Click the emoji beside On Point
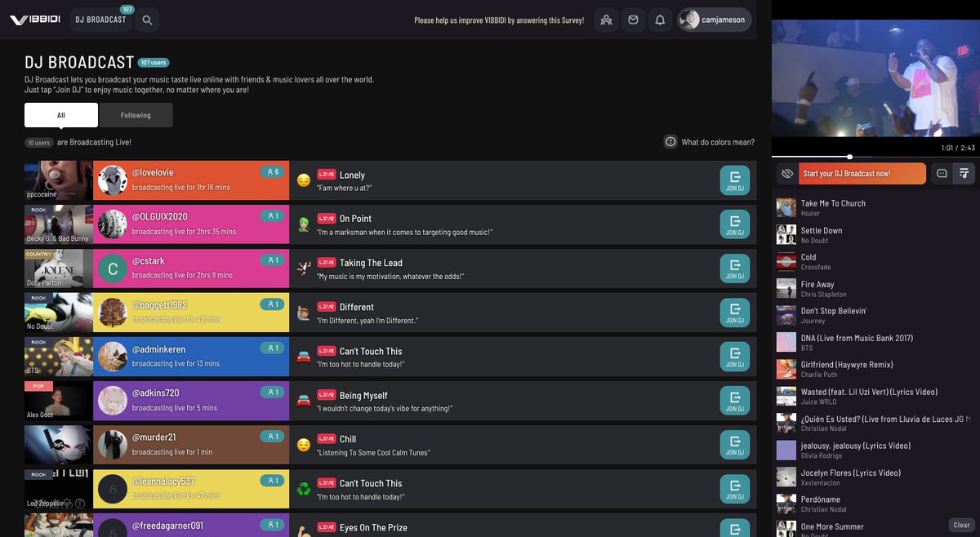This screenshot has height=537, width=980. pos(304,224)
